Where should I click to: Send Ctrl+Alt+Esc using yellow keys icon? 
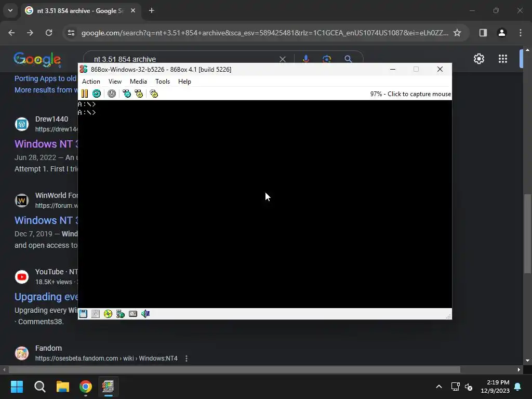139,94
